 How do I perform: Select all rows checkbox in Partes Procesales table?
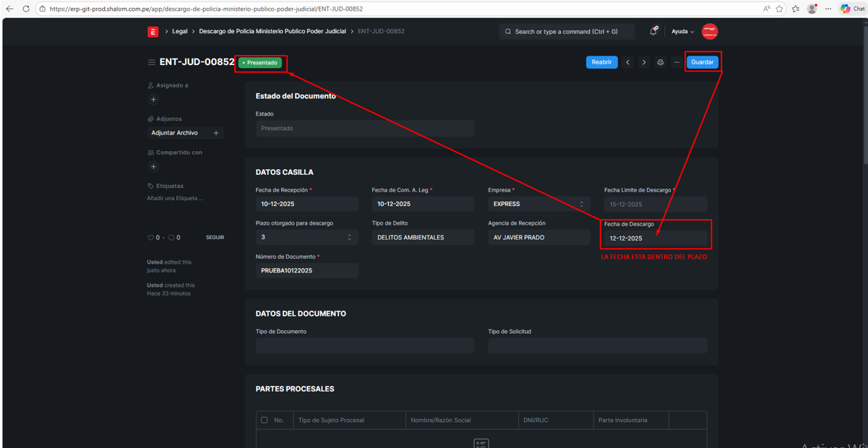coord(265,420)
